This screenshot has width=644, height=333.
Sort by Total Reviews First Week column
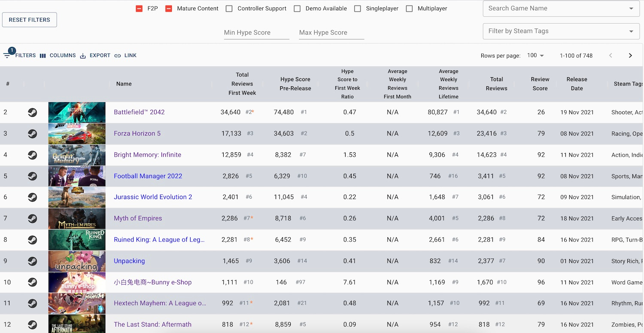coord(242,84)
